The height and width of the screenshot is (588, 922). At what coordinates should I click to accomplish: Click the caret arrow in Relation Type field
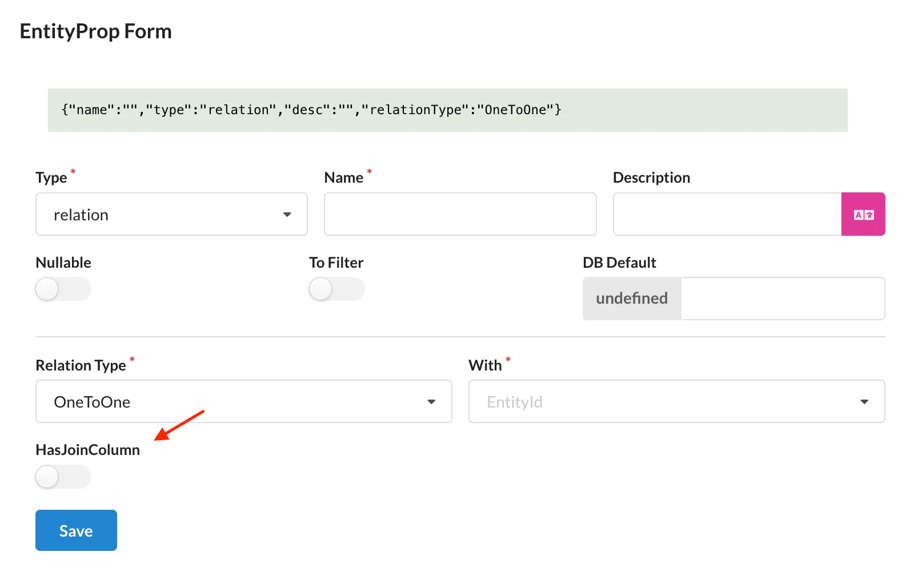(431, 402)
